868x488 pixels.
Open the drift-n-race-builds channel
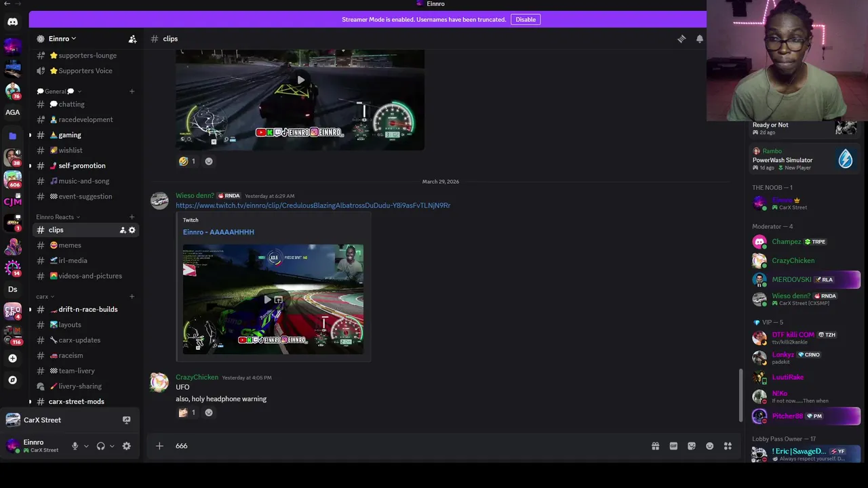[85, 309]
